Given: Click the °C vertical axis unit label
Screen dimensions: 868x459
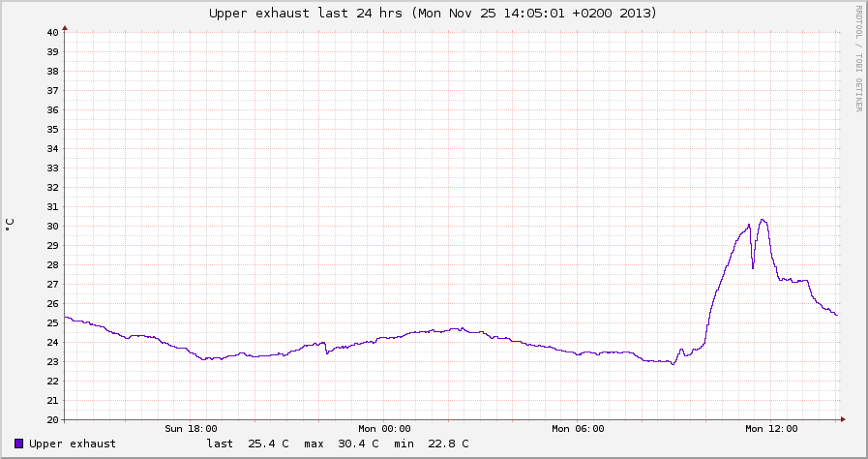Looking at the screenshot, I should [x=10, y=225].
